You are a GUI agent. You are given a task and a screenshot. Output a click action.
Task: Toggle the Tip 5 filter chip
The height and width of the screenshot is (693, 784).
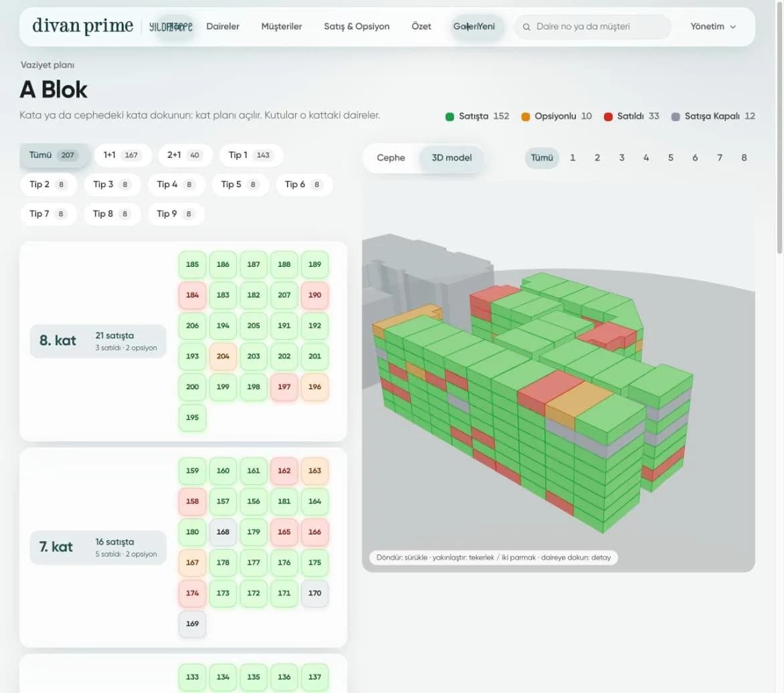tap(240, 185)
